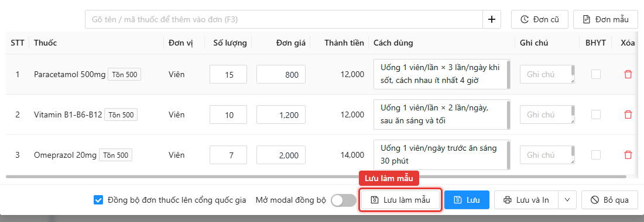Focus the medicine search field
644x222 pixels.
coord(284,19)
